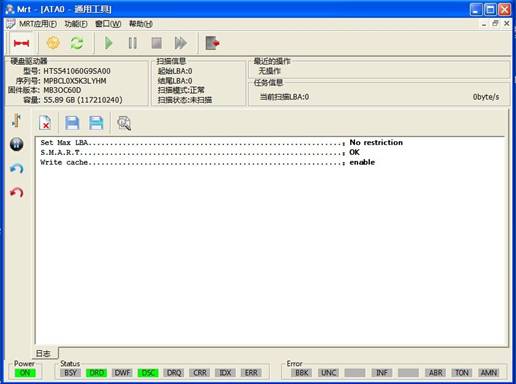Restore the inner child window
516x384 pixels.
(x=495, y=23)
